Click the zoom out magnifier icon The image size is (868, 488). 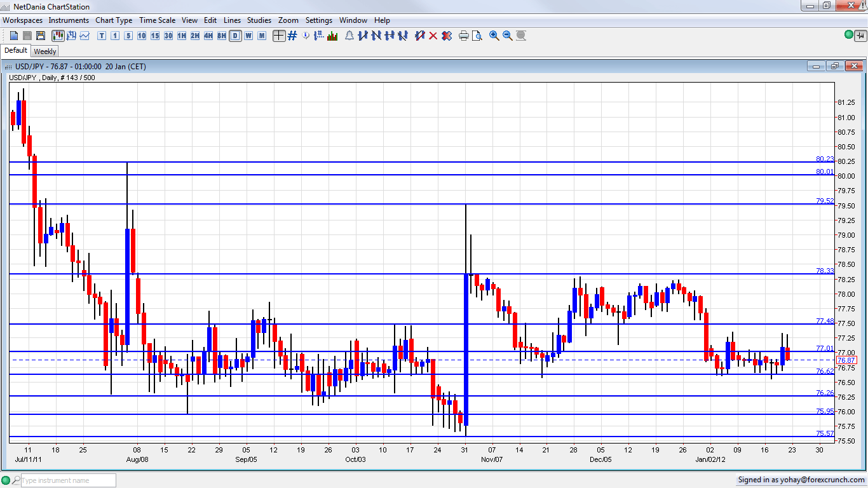point(507,36)
